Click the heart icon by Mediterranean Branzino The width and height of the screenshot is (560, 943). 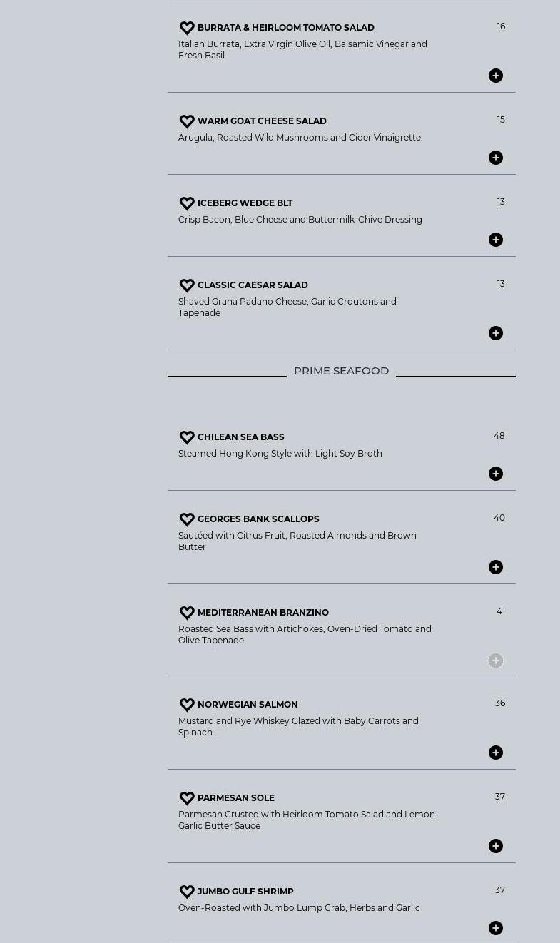pyautogui.click(x=187, y=613)
